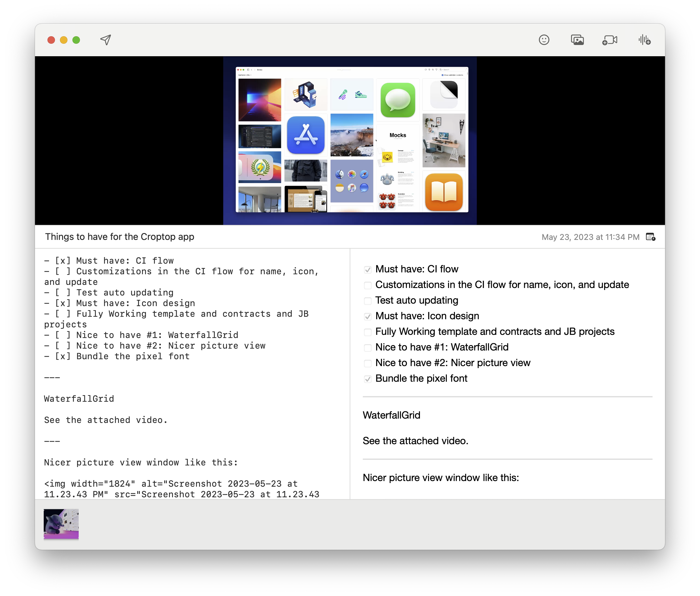Uncheck the 'Bundle the pixel font' checkbox
Screen dimensions: 700x596
[368, 379]
